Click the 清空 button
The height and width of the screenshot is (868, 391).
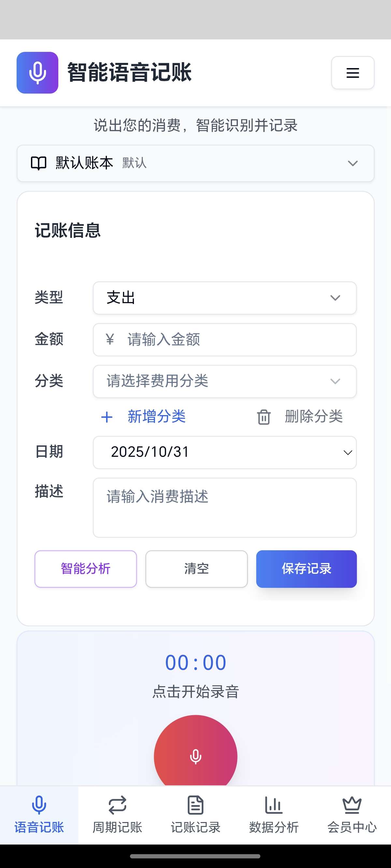pos(196,569)
